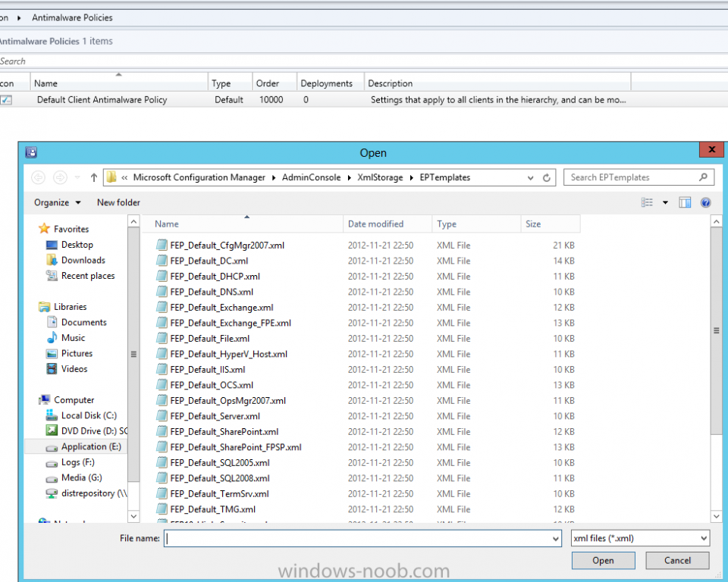This screenshot has height=582, width=728.
Task: Select the FEP_Default_DC.xml file icon
Action: click(162, 261)
